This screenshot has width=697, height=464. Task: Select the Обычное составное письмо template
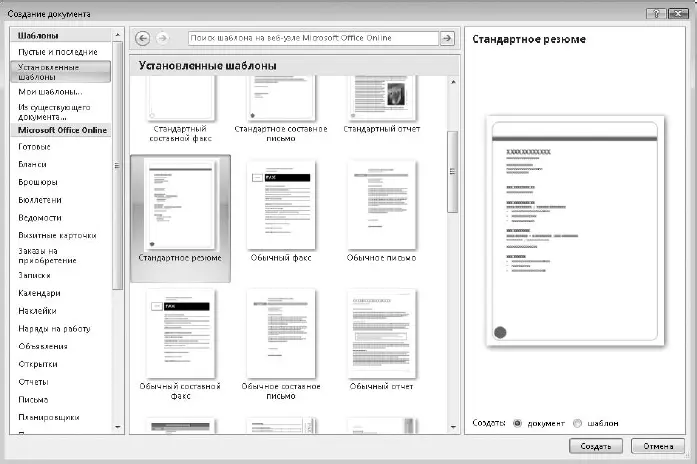281,333
